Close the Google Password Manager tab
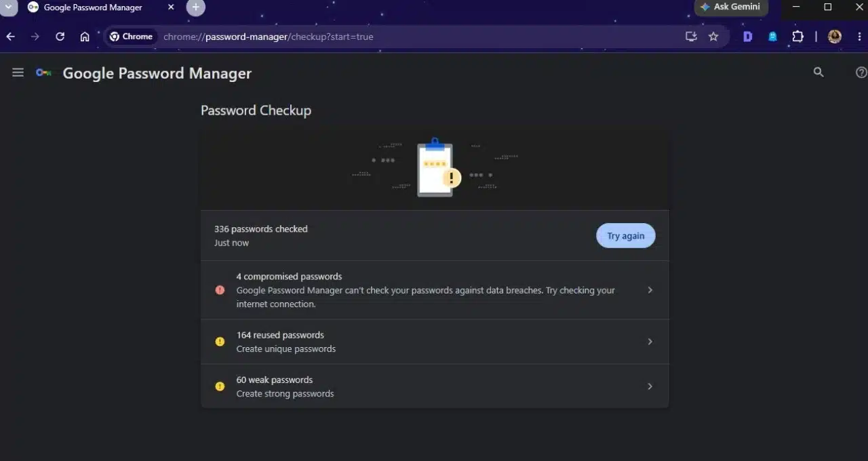868x461 pixels. tap(171, 7)
